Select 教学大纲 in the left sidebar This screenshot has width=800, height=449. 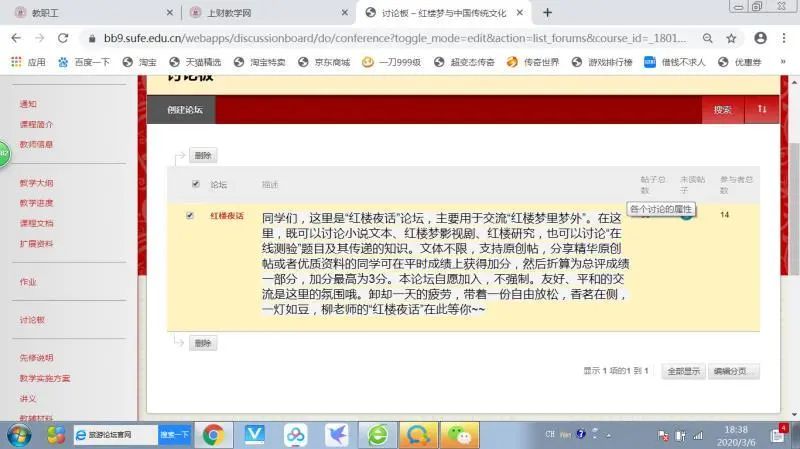coord(37,183)
